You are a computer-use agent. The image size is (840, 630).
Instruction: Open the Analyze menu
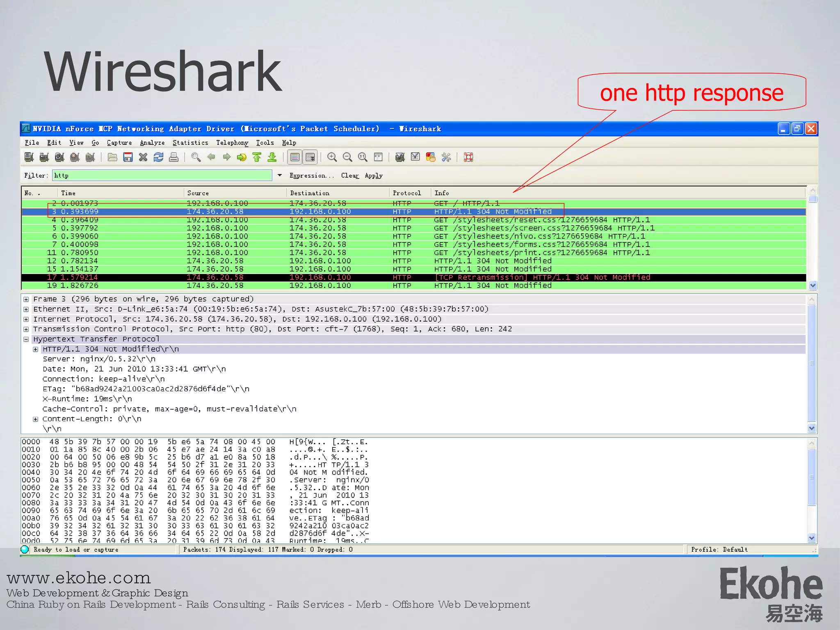pos(152,143)
